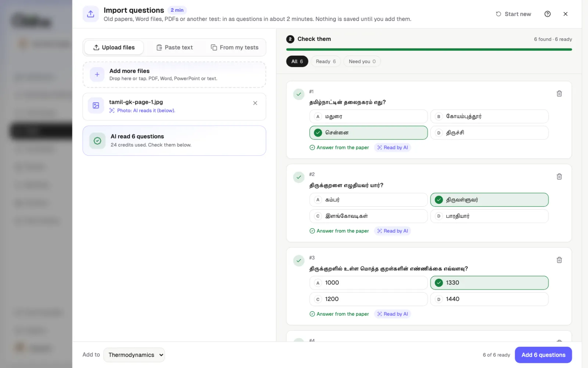Show All 6 questions filter

297,61
